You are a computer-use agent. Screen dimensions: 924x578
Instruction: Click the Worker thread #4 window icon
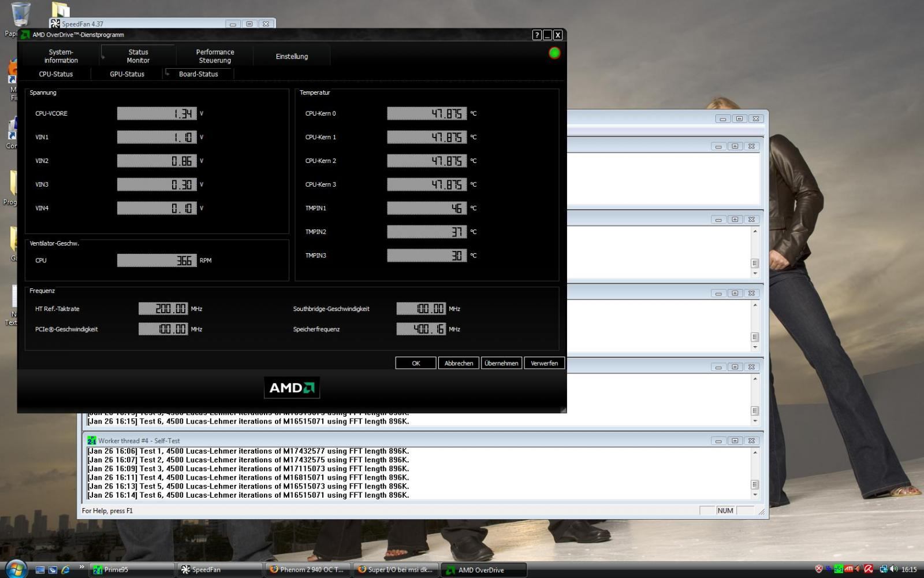[91, 440]
